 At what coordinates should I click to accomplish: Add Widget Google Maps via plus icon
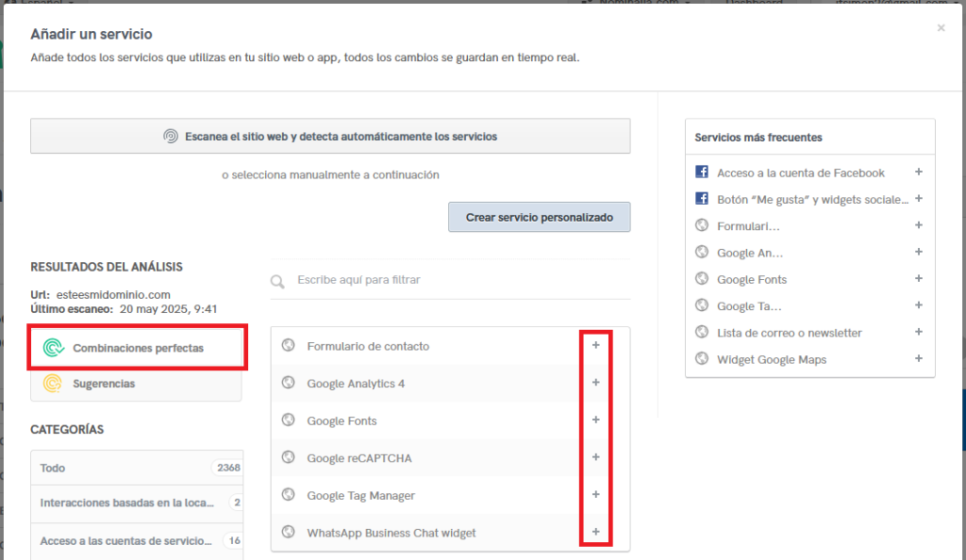(919, 359)
